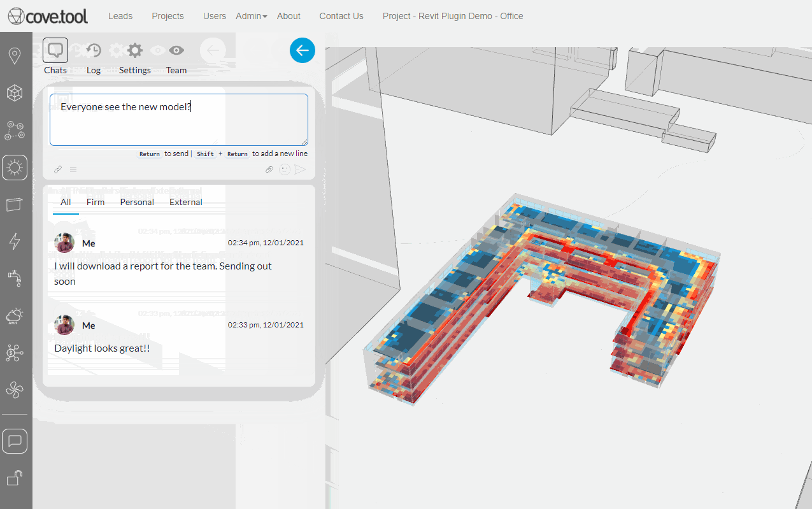
Task: Expand the Admin dropdown menu
Action: click(x=251, y=16)
